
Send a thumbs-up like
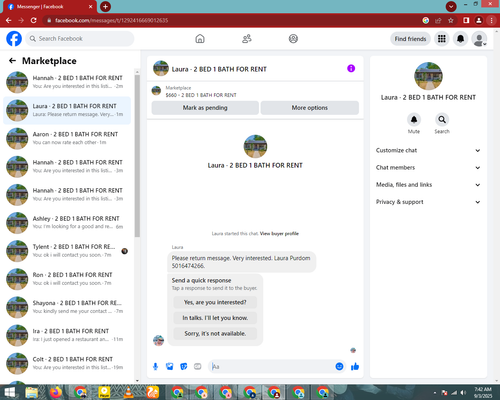click(x=355, y=367)
